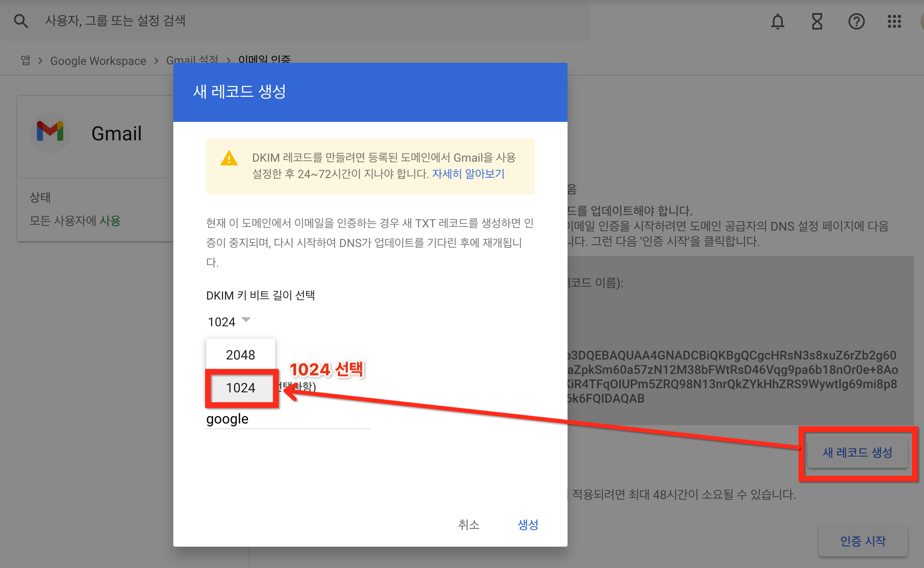Image resolution: width=924 pixels, height=568 pixels.
Task: Open the notifications bell
Action: pos(777,21)
